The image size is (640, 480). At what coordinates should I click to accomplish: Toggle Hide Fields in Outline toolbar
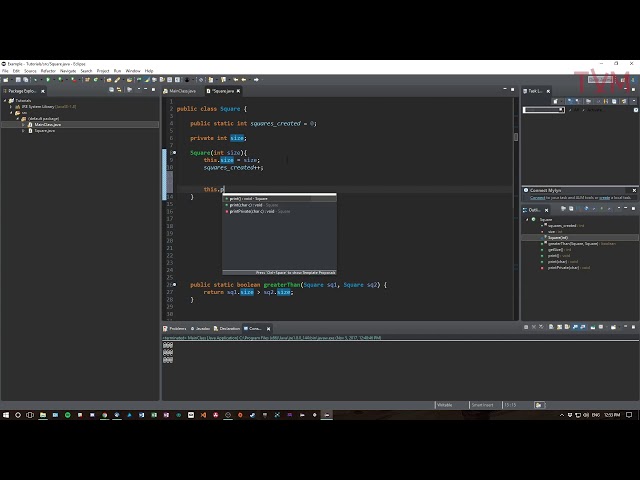pyautogui.click(x=586, y=209)
